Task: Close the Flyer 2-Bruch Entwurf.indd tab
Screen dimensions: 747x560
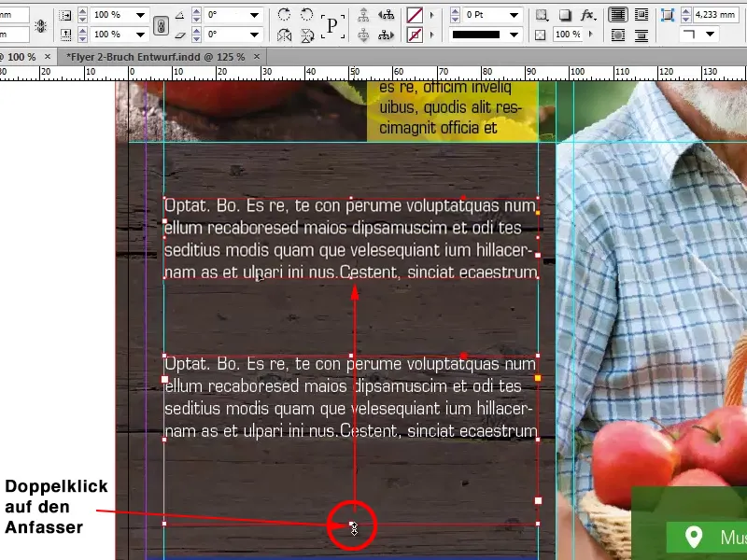Action: tap(257, 57)
